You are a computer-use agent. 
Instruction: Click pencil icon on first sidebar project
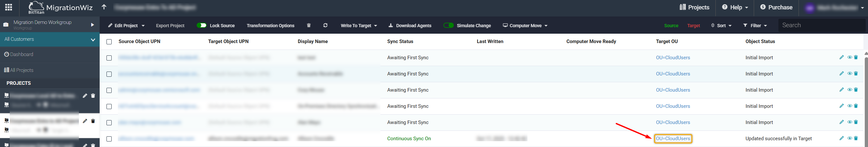85,96
